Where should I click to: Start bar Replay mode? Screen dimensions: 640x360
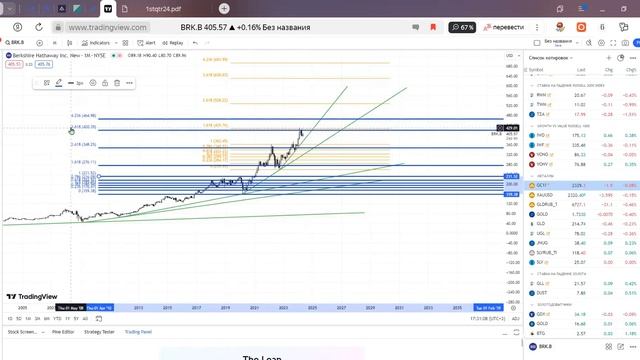[173, 43]
